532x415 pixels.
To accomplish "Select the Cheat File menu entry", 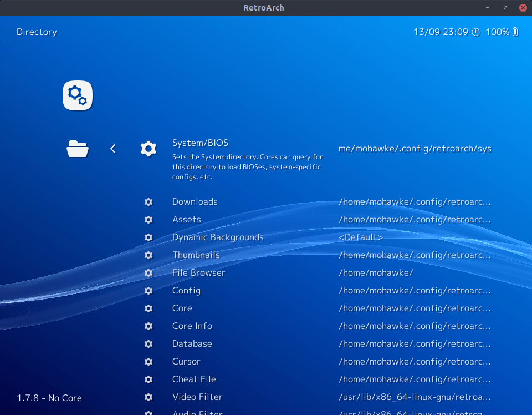I will tap(194, 379).
